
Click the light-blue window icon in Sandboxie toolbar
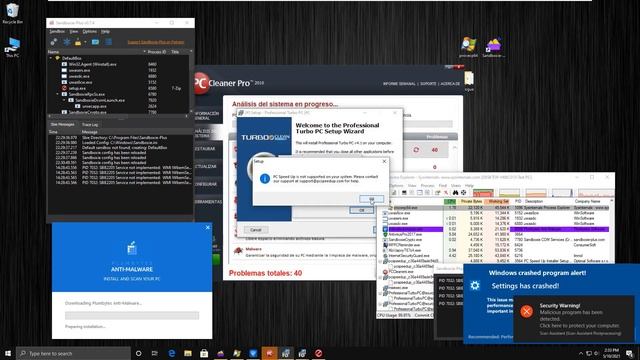pos(95,42)
